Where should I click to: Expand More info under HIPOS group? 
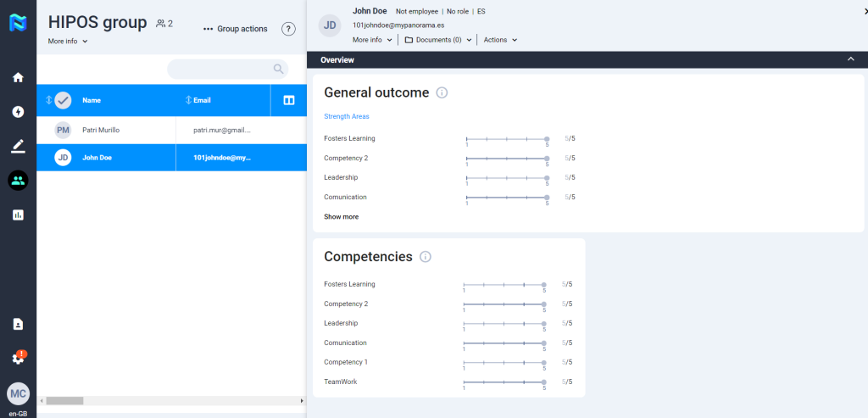tap(68, 41)
